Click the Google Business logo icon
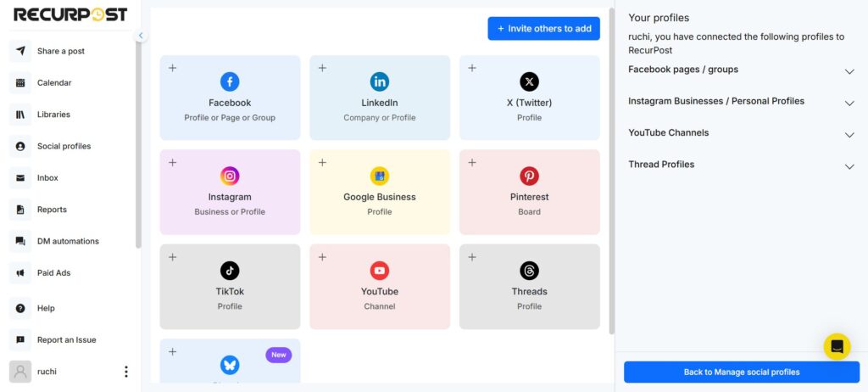Screen dimensions: 868x392 (380, 176)
